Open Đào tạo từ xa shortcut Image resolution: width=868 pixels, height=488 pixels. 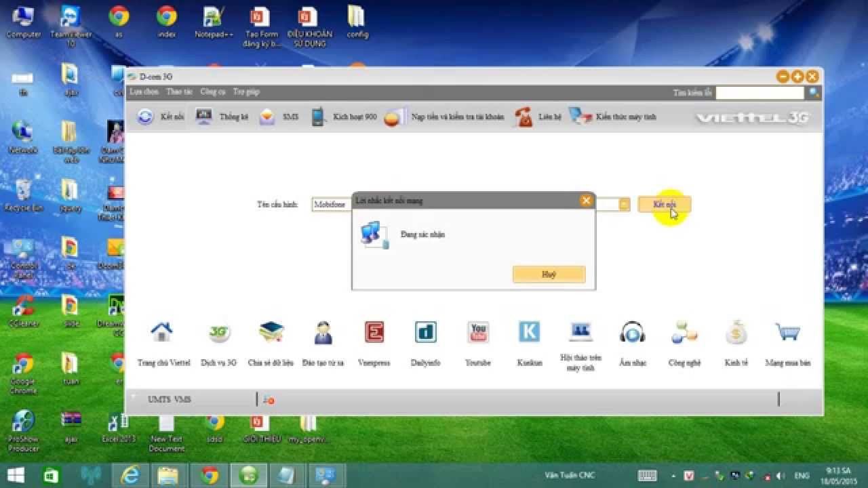point(323,344)
